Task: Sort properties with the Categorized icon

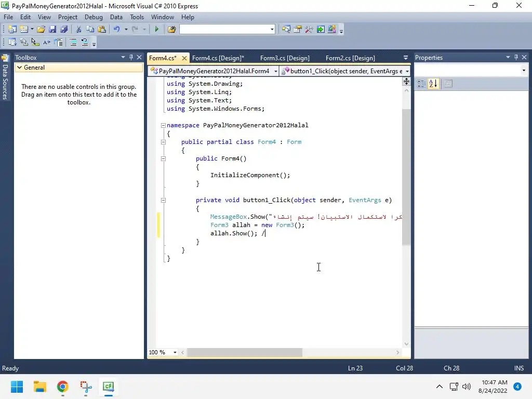Action: [x=421, y=84]
